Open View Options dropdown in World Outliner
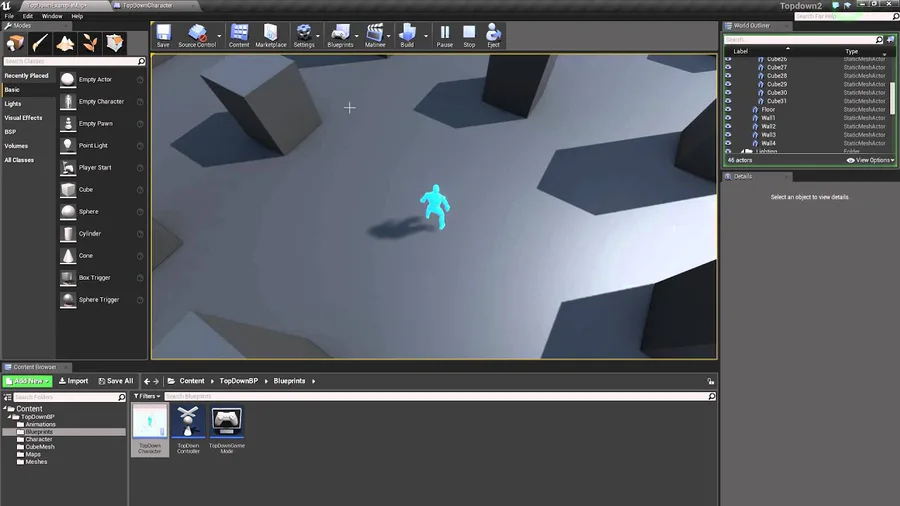Viewport: 900px width, 506px height. pyautogui.click(x=871, y=160)
